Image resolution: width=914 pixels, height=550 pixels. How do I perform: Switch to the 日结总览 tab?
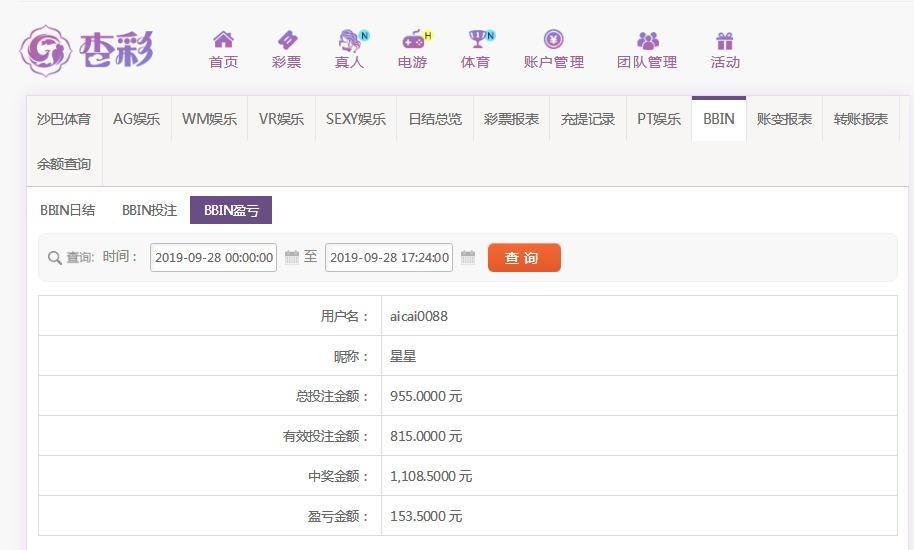pyautogui.click(x=435, y=119)
